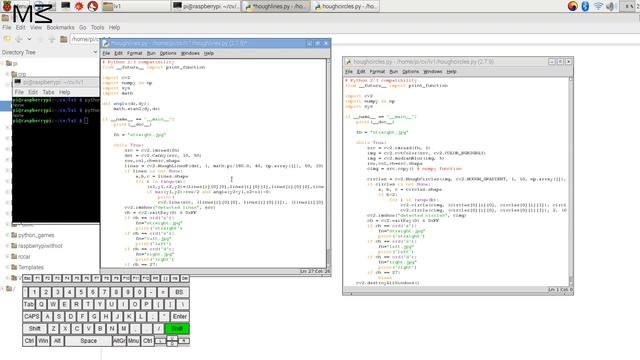Tap the Tab key on the on-screen keyboard

(x=29, y=304)
